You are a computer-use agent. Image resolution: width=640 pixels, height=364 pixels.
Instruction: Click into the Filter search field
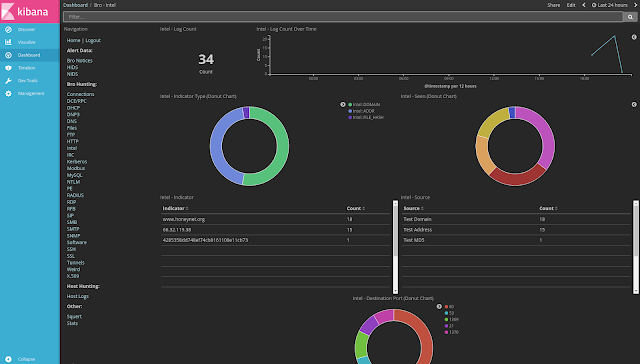[x=343, y=17]
